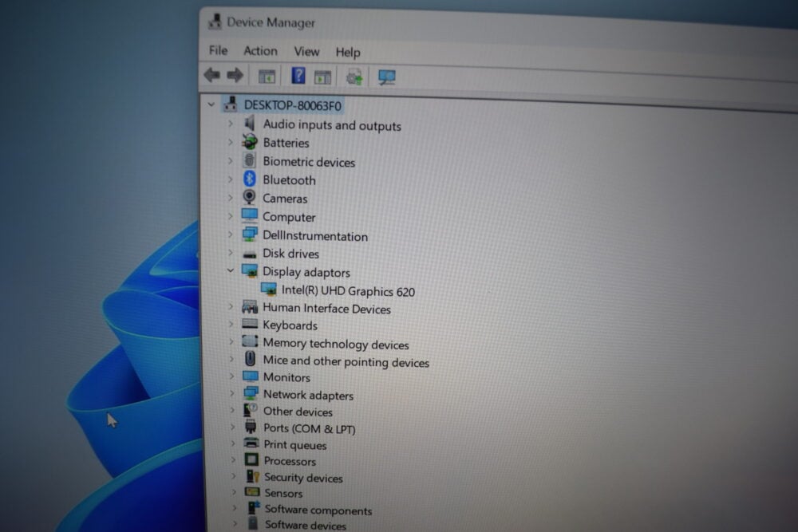
Task: Select the Monitors label
Action: coord(286,377)
